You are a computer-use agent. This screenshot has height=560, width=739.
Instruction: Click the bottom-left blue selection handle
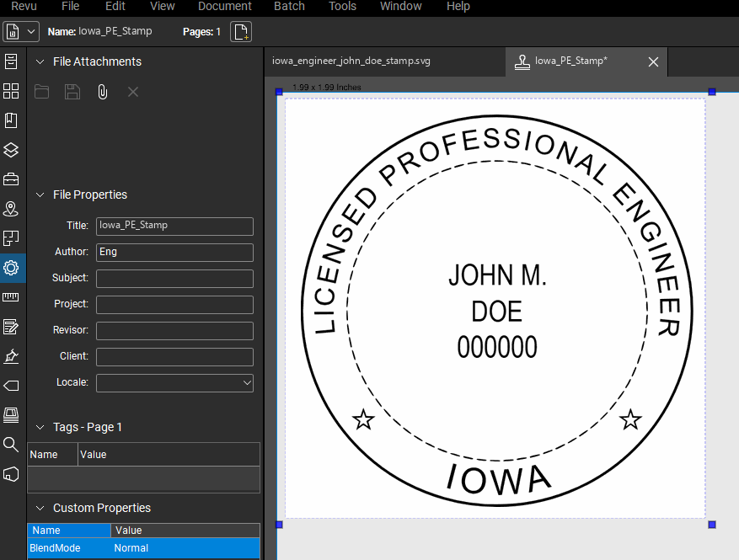[279, 525]
